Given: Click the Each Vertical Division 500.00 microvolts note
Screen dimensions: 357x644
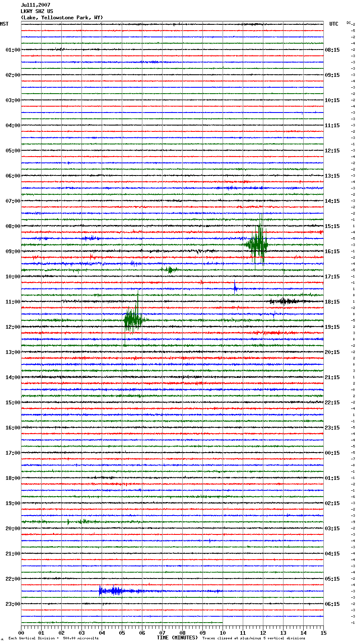Looking at the screenshot, I should pos(53,639).
